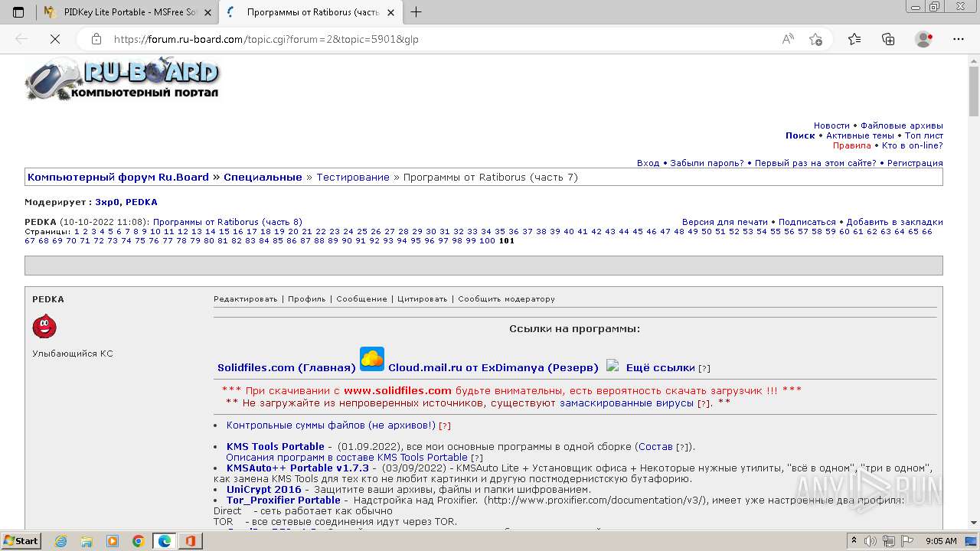Open the Поиск link
The width and height of the screenshot is (980, 551).
[x=800, y=135]
